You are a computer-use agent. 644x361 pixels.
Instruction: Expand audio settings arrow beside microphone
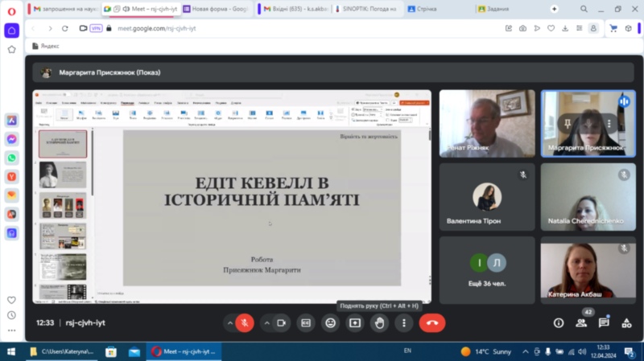(x=229, y=322)
